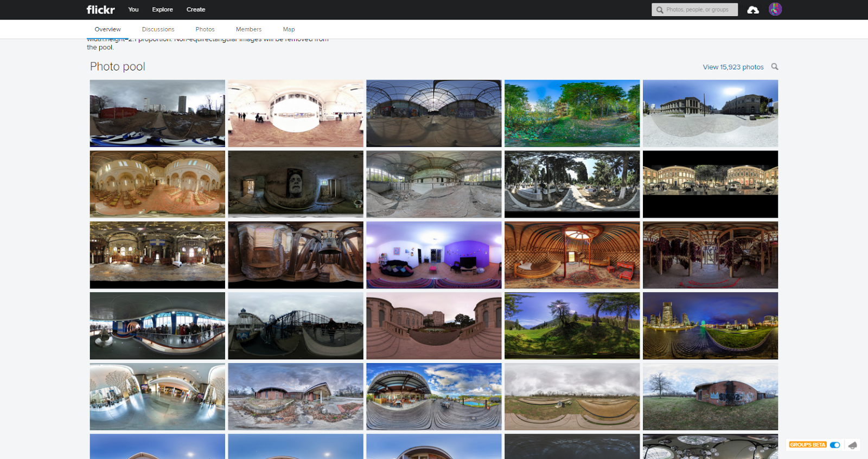Click the photo pool search magnifier icon

coord(775,67)
